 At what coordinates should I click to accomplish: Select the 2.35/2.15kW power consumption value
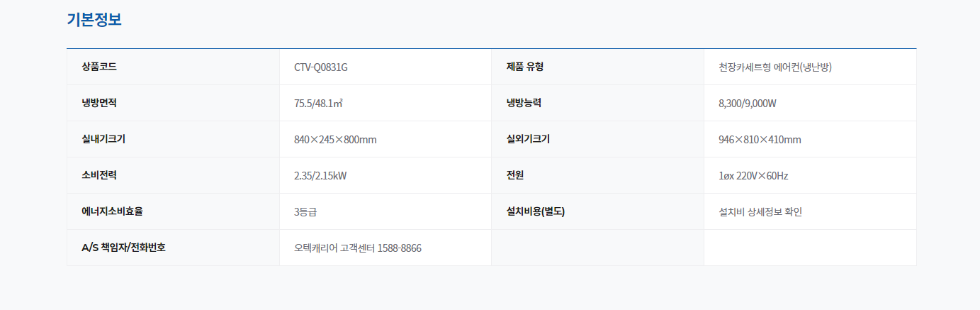pos(320,176)
